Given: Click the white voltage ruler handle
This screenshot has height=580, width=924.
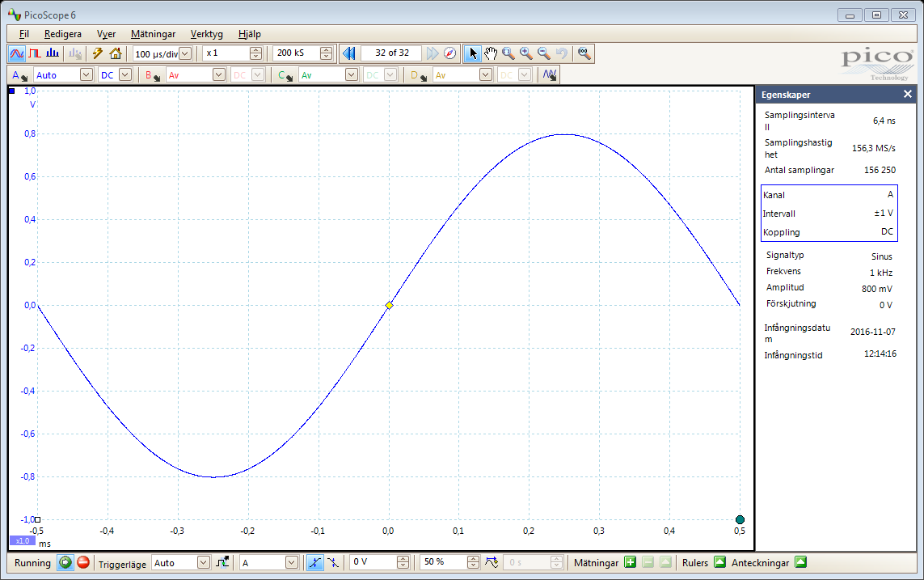Looking at the screenshot, I should [x=38, y=520].
